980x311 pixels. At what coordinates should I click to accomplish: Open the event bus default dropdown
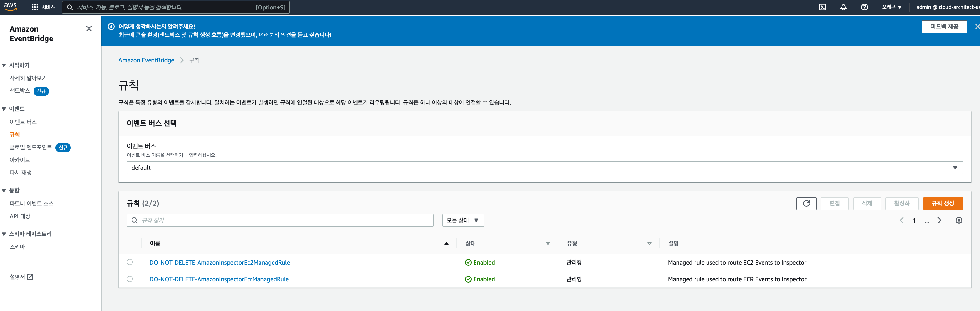tap(544, 168)
